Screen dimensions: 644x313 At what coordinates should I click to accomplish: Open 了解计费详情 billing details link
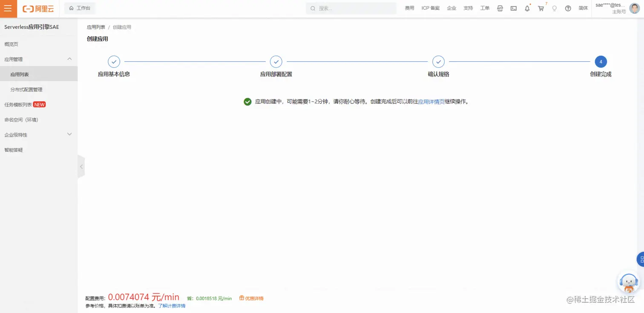(x=172, y=306)
